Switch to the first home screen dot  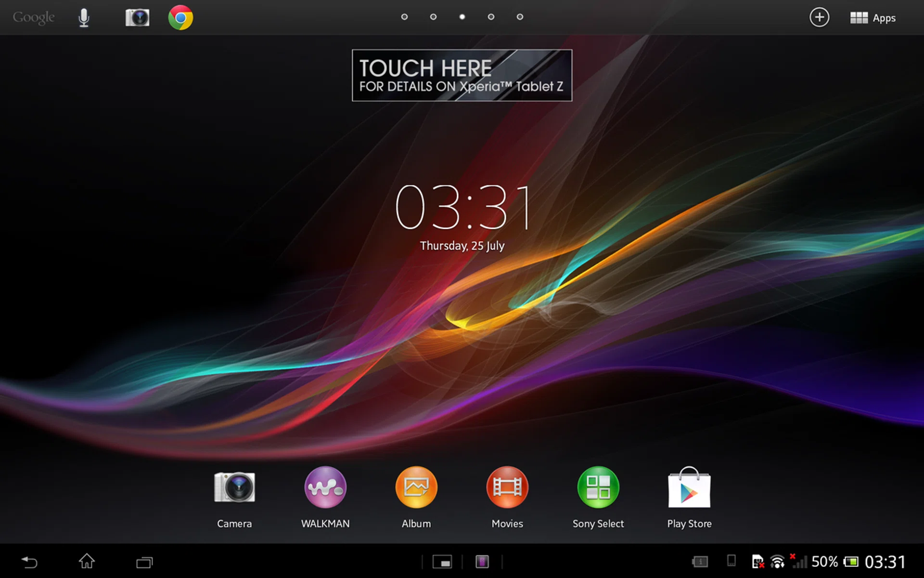[404, 17]
